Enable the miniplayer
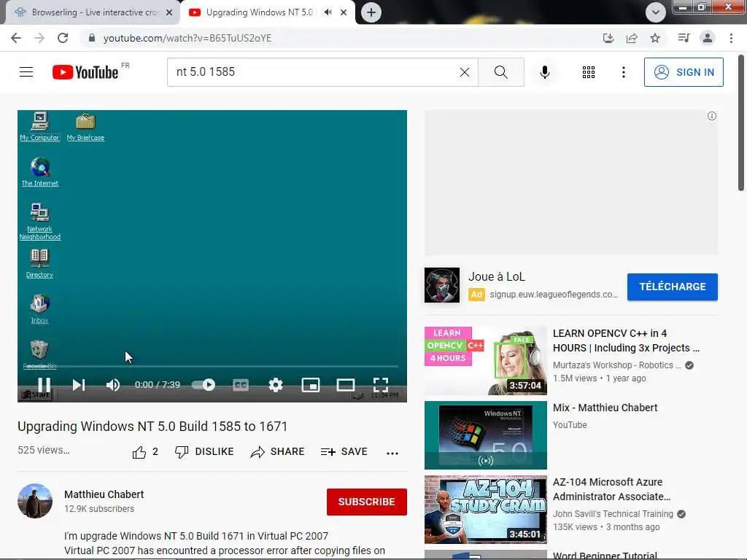The width and height of the screenshot is (747, 560). coord(311,385)
